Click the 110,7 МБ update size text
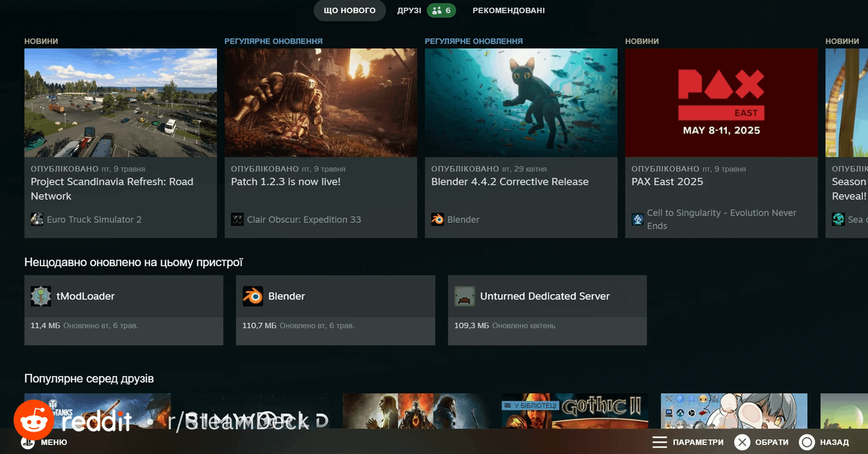Viewport: 868px width, 454px height. click(259, 326)
